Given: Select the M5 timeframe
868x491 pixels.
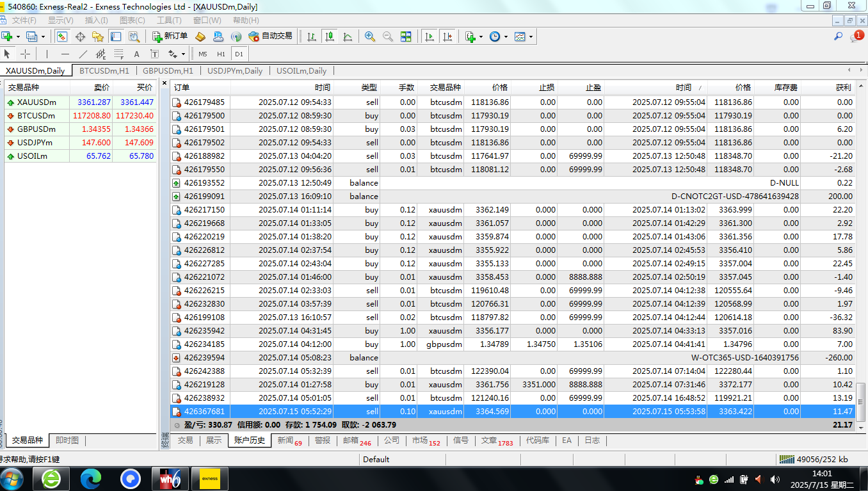Looking at the screenshot, I should point(203,54).
